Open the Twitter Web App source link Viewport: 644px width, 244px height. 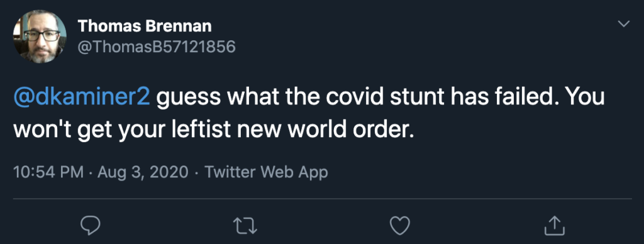(x=266, y=172)
